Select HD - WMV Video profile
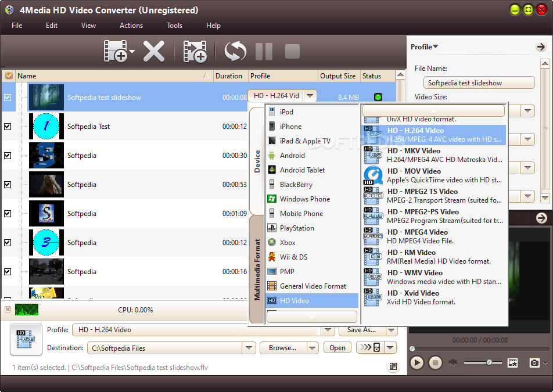Image resolution: width=553 pixels, height=392 pixels. pyautogui.click(x=434, y=277)
